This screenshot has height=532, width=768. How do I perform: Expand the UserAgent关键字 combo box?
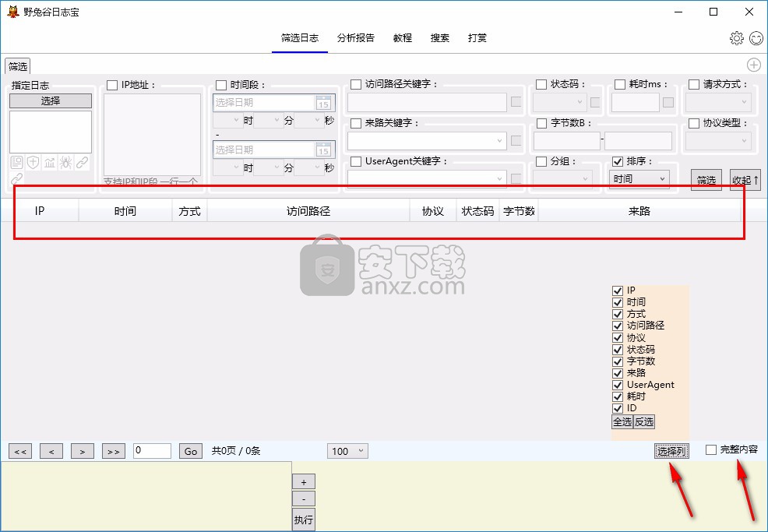tap(427, 179)
